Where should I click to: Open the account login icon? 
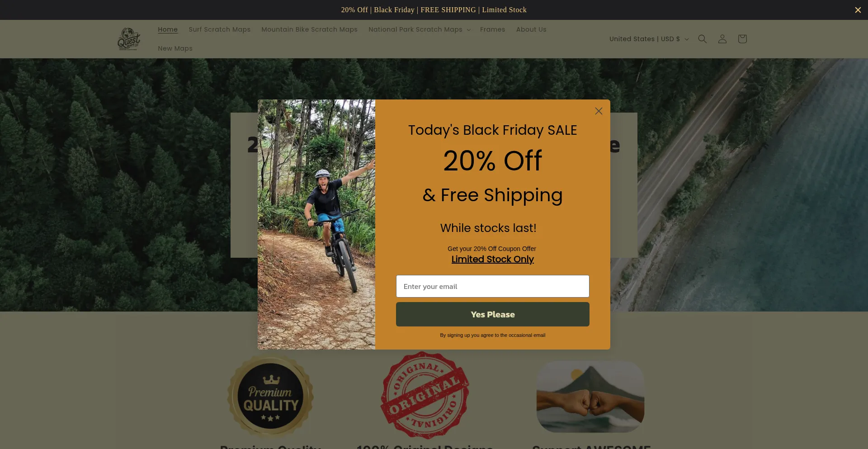722,39
